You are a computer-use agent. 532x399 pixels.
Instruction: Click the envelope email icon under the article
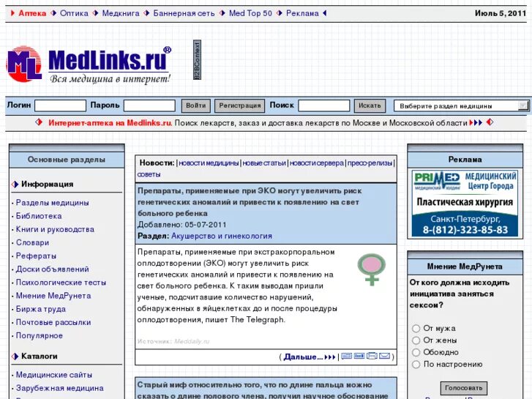(x=384, y=357)
